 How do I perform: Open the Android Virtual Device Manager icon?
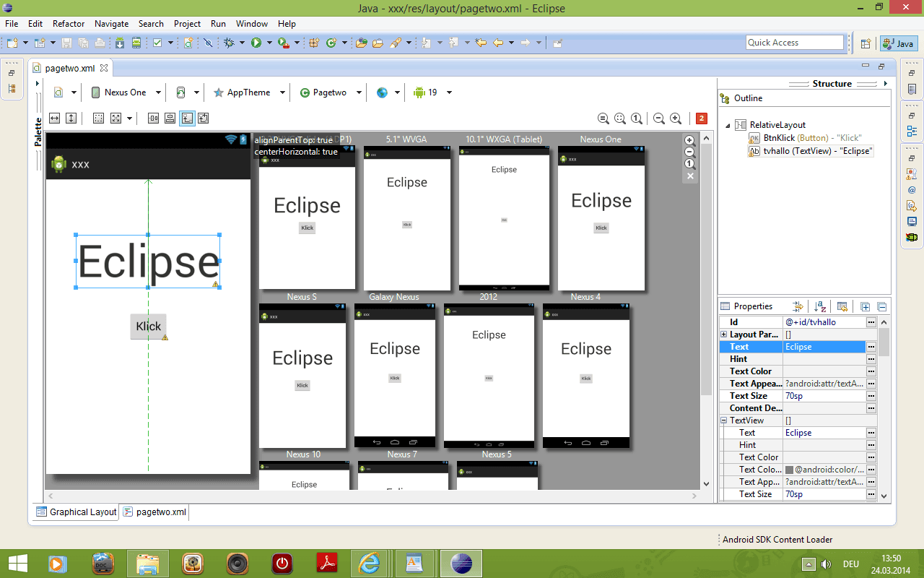tap(136, 43)
